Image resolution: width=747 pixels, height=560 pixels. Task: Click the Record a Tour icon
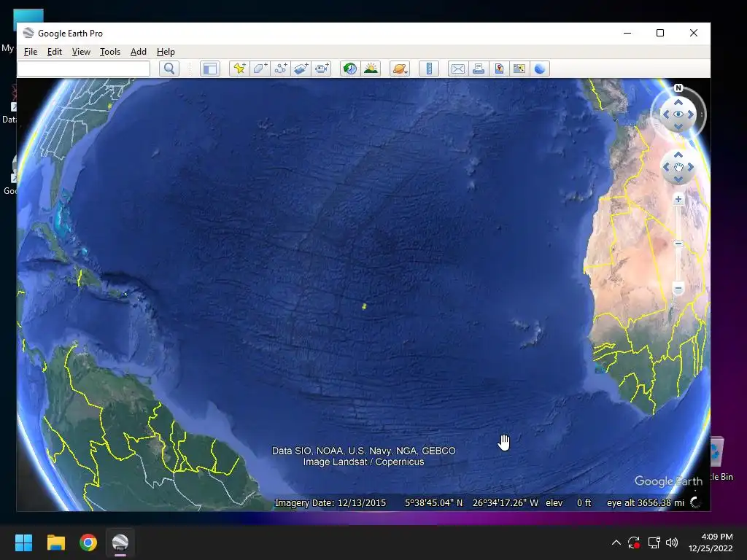click(x=322, y=69)
